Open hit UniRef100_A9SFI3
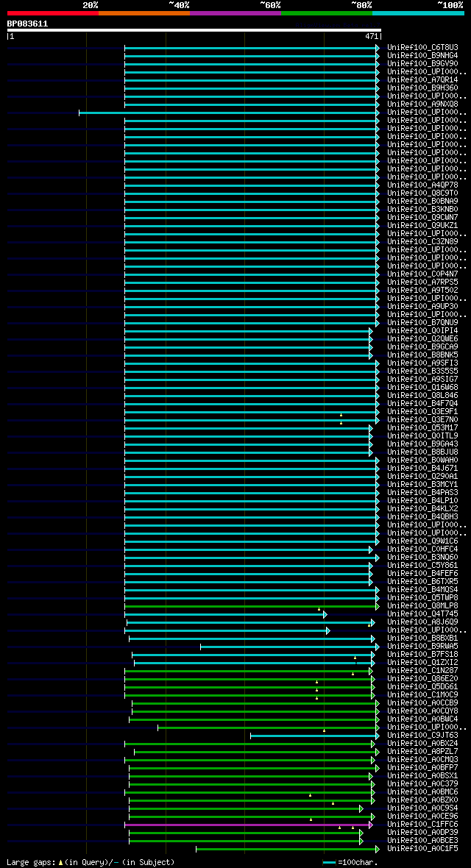471x868 pixels. click(x=422, y=363)
